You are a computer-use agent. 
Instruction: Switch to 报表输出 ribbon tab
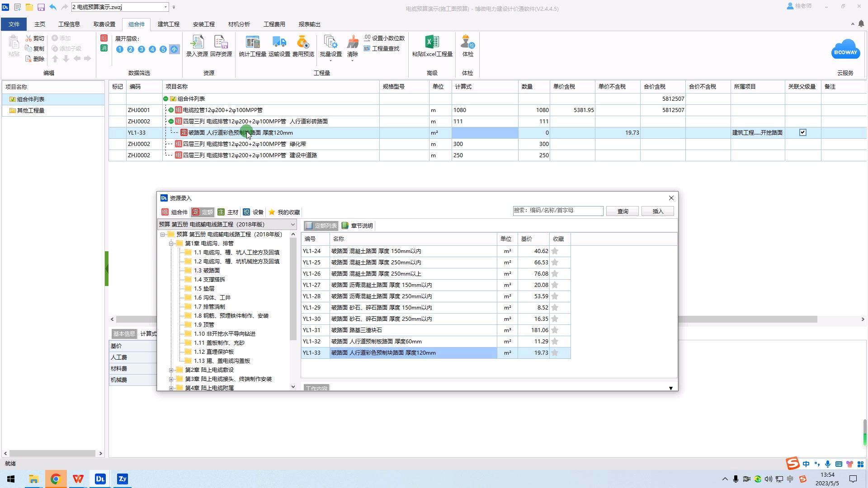[309, 24]
